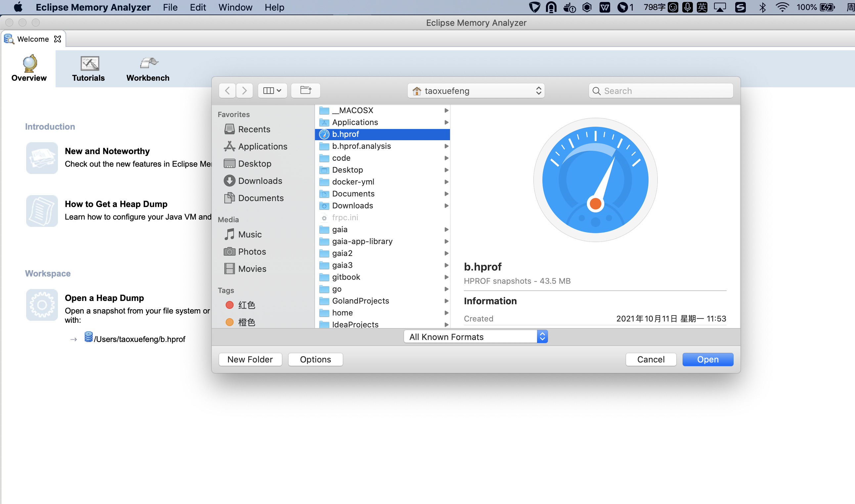The image size is (855, 504).
Task: Open the Help menu
Action: click(x=274, y=7)
